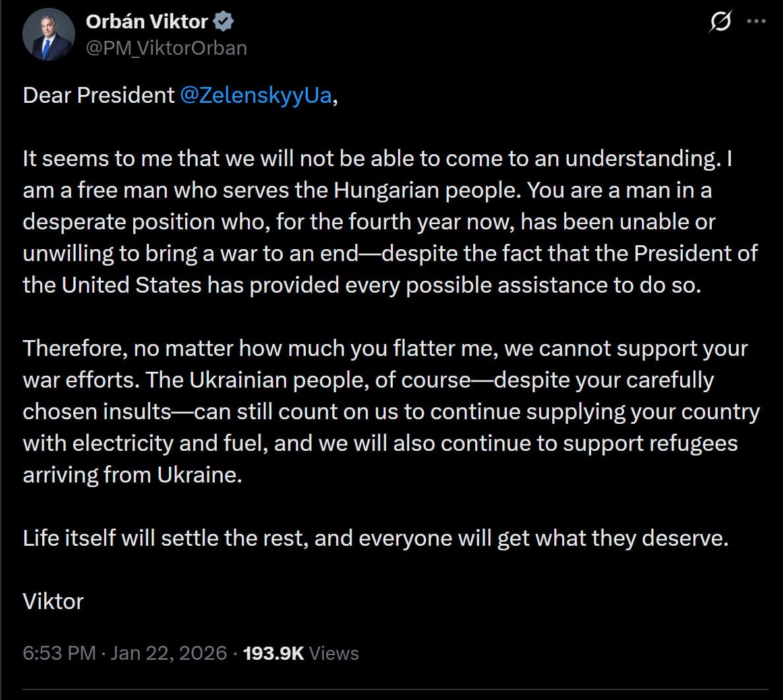Viewport: 783px width, 700px height.
Task: Click the 193.9K view count number
Action: 274,653
